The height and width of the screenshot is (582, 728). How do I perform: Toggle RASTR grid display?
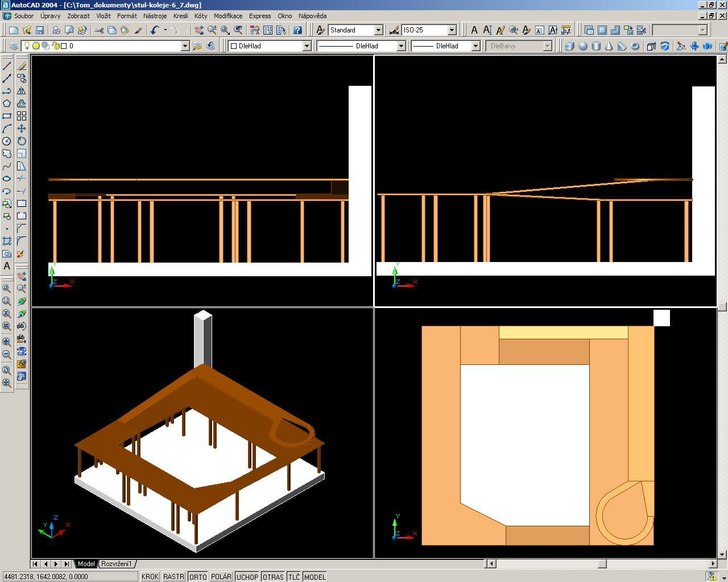tap(173, 576)
